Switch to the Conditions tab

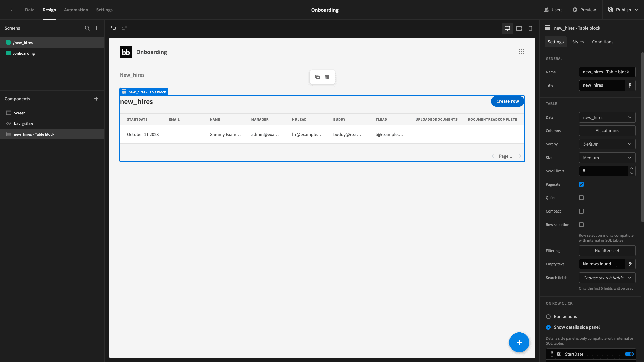603,42
